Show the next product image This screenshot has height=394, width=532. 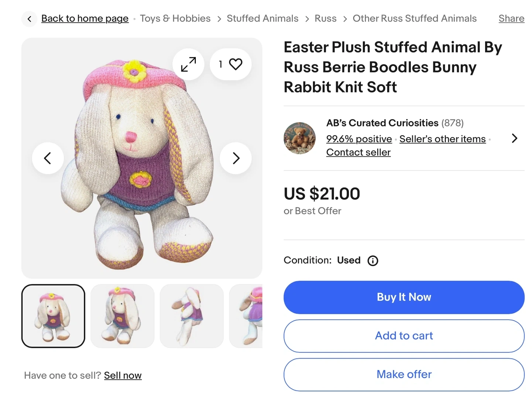coord(236,158)
